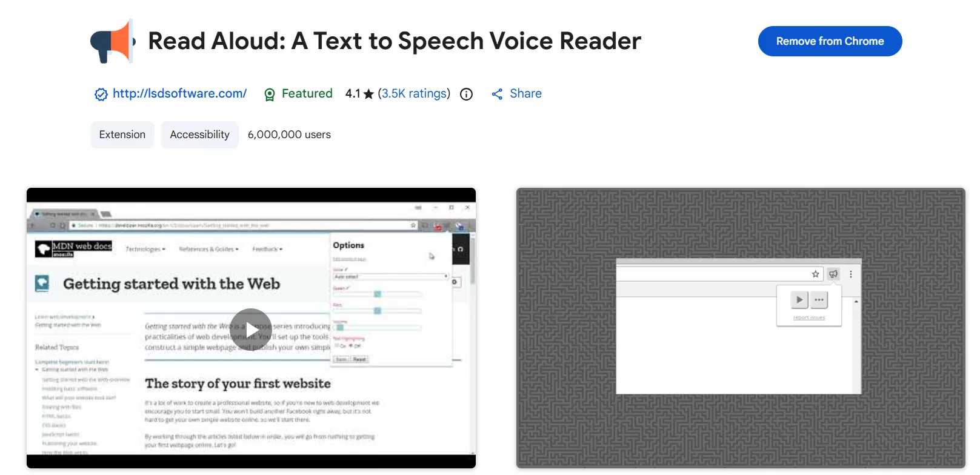Click the Share text link
The image size is (980, 475).
tap(525, 93)
